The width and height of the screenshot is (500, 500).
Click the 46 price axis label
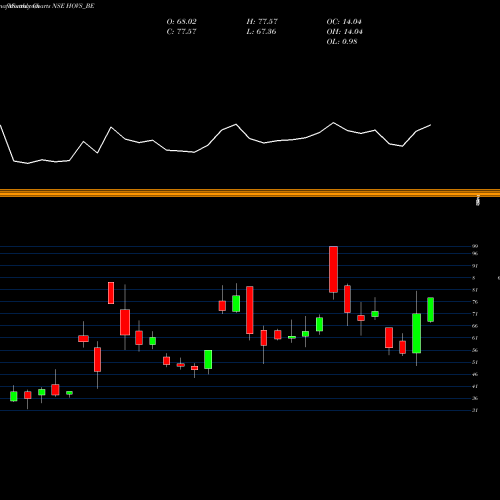(x=475, y=374)
